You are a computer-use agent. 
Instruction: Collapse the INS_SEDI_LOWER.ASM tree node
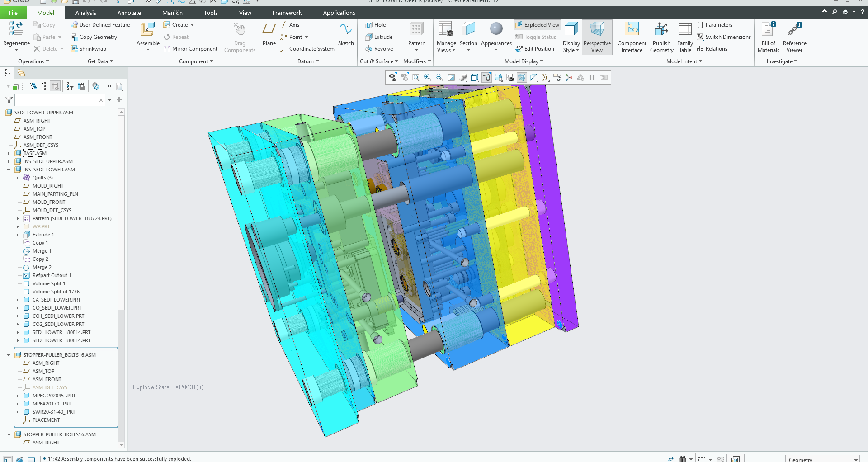coord(9,170)
